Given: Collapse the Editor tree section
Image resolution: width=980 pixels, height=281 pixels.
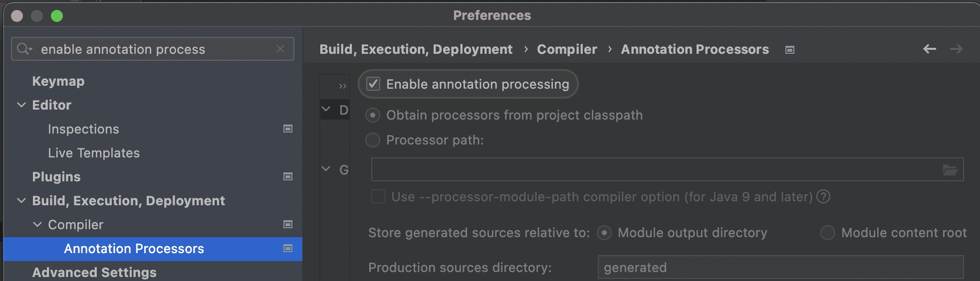Looking at the screenshot, I should click(21, 105).
